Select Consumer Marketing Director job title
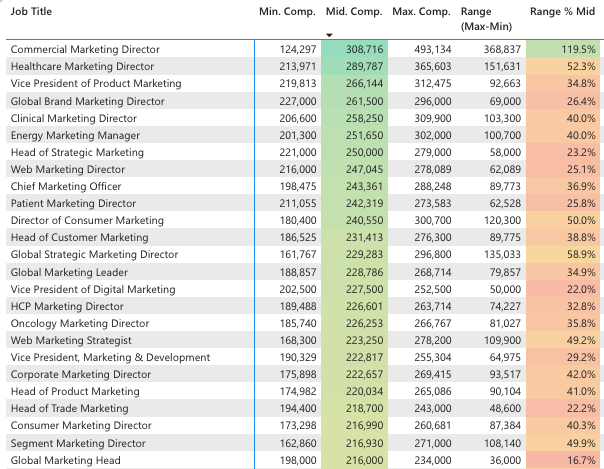This screenshot has width=604, height=469. [81, 425]
